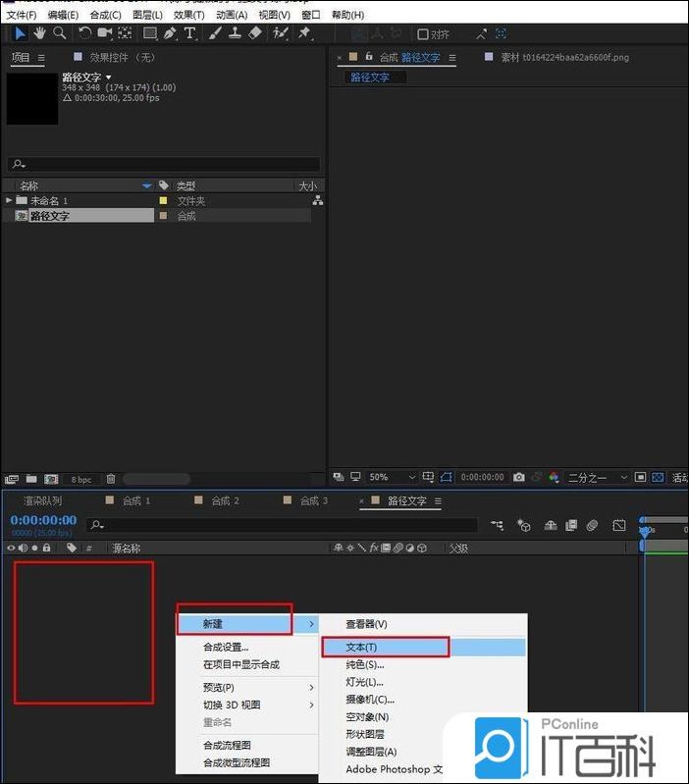Select the Clone Stamp tool
Screen dimensions: 689x784
(x=235, y=33)
